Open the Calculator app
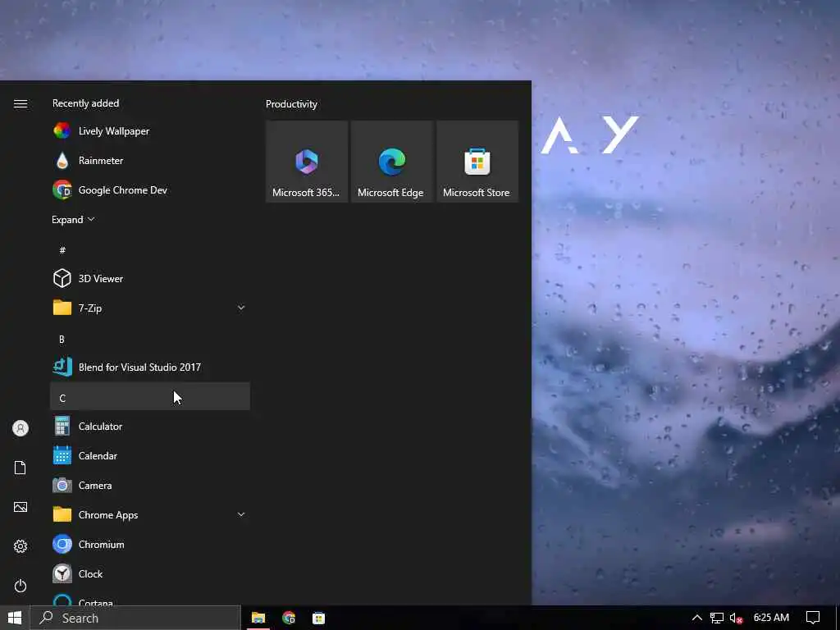This screenshot has width=840, height=630. pos(150,427)
